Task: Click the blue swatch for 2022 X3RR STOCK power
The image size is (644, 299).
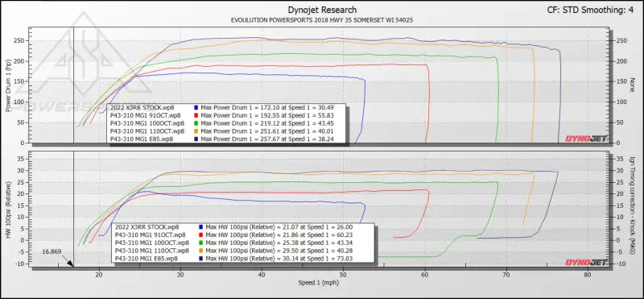Action: 195,107
